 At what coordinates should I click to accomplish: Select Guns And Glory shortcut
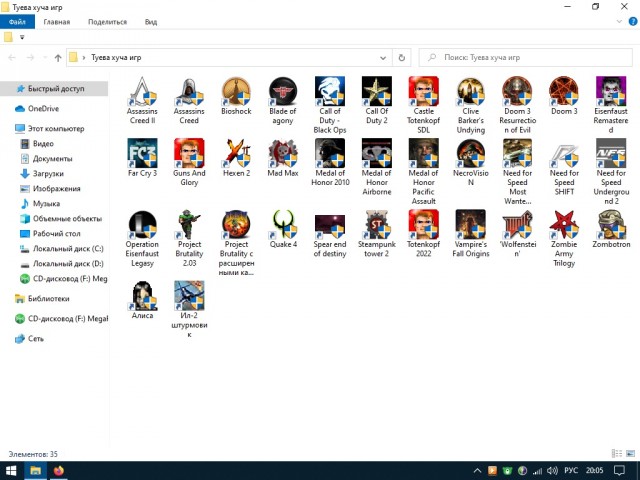click(189, 162)
